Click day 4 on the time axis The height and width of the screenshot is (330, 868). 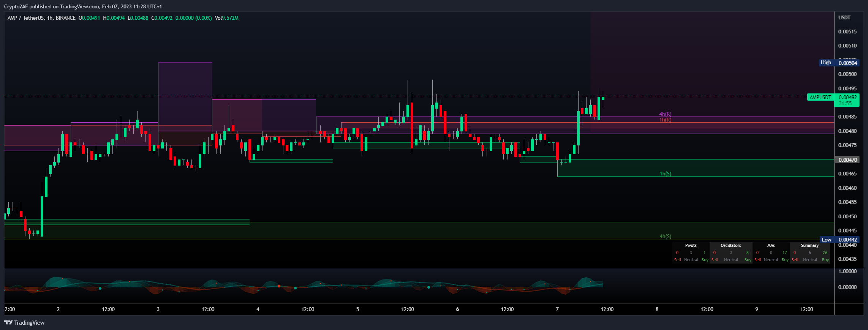pos(258,309)
